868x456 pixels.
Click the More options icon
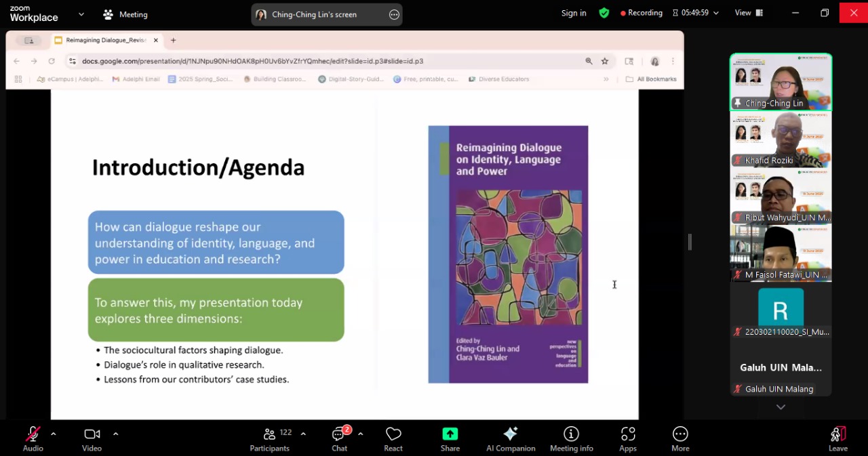coord(680,438)
